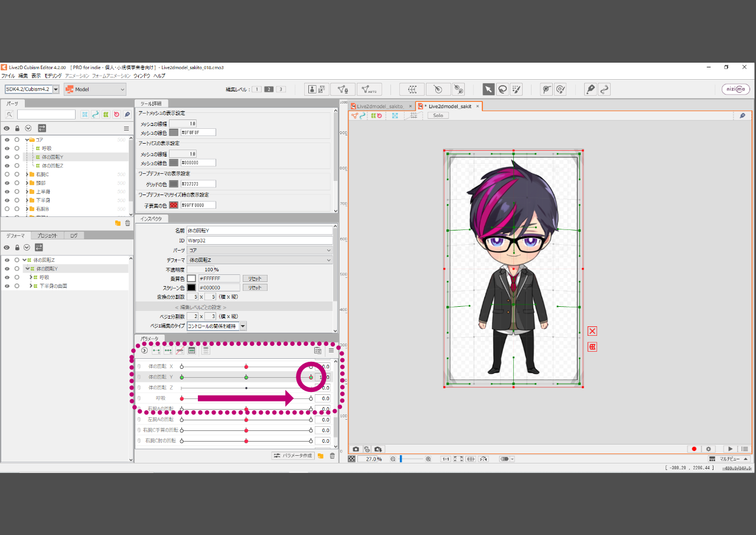Screen dimensions: 756x535
Task: Toggle visibility eye of 上半身 folder
Action: click(x=7, y=192)
